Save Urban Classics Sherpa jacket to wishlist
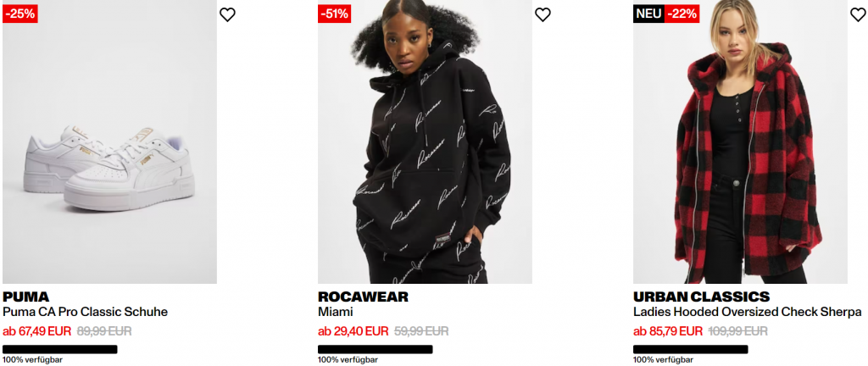This screenshot has width=868, height=366. pyautogui.click(x=858, y=14)
